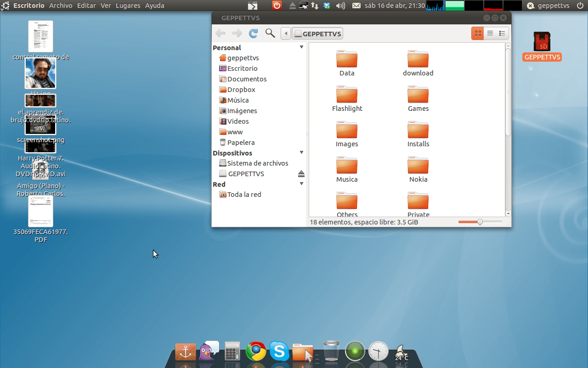The image size is (588, 368).
Task: Select the Nokia folder icon
Action: coord(418,165)
